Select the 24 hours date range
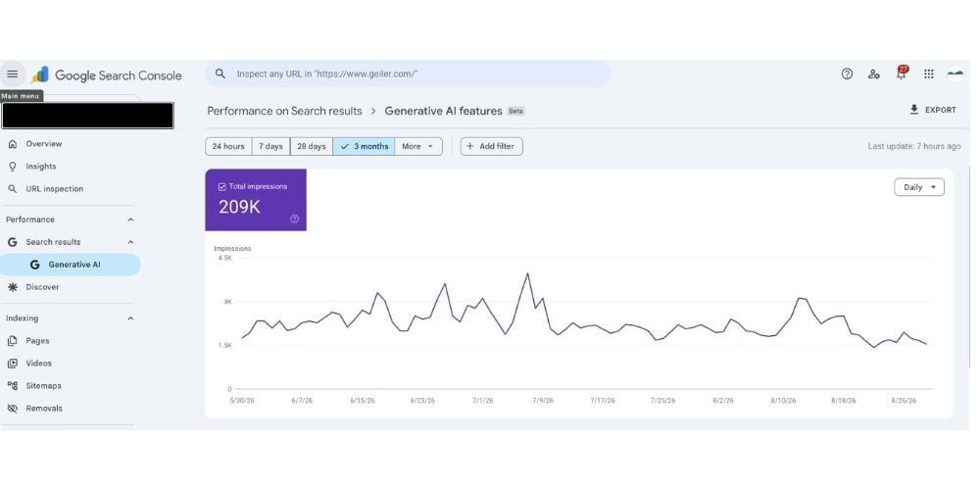980x490 pixels. point(228,146)
